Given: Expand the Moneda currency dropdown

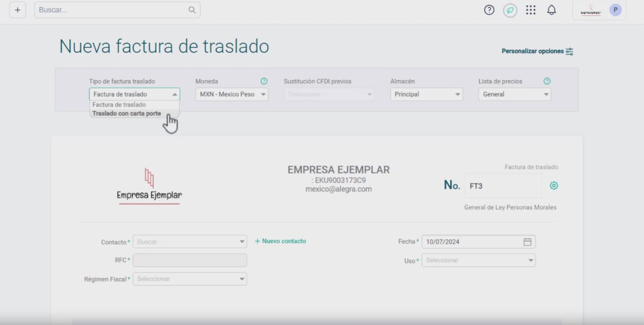Looking at the screenshot, I should coord(232,94).
